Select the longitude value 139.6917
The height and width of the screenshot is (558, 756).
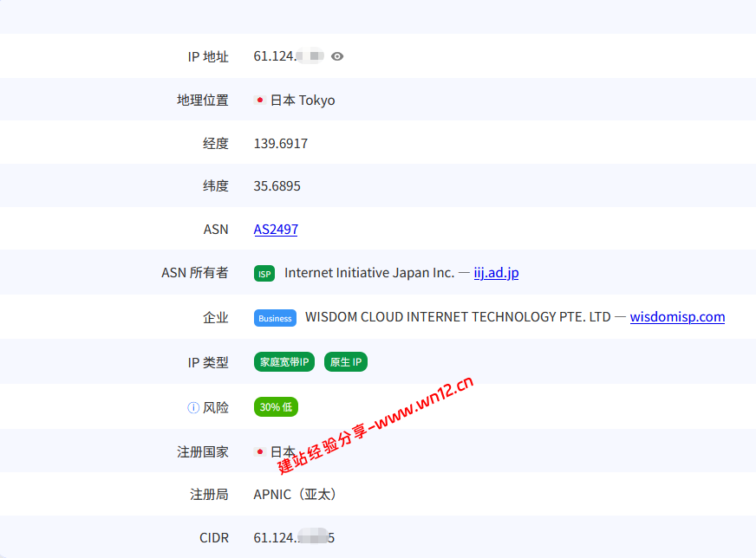(281, 144)
